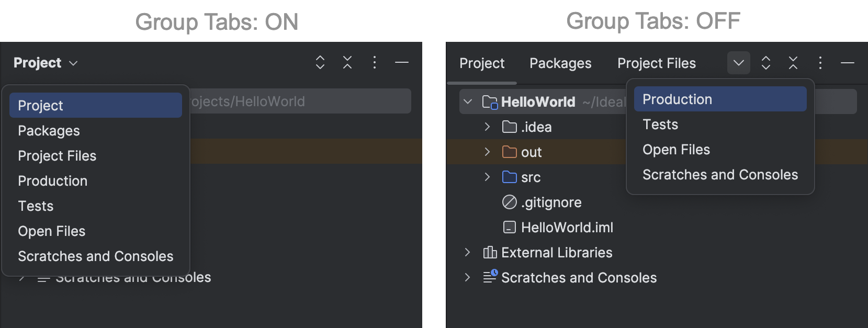Choose Production from the right popup list

[x=677, y=99]
